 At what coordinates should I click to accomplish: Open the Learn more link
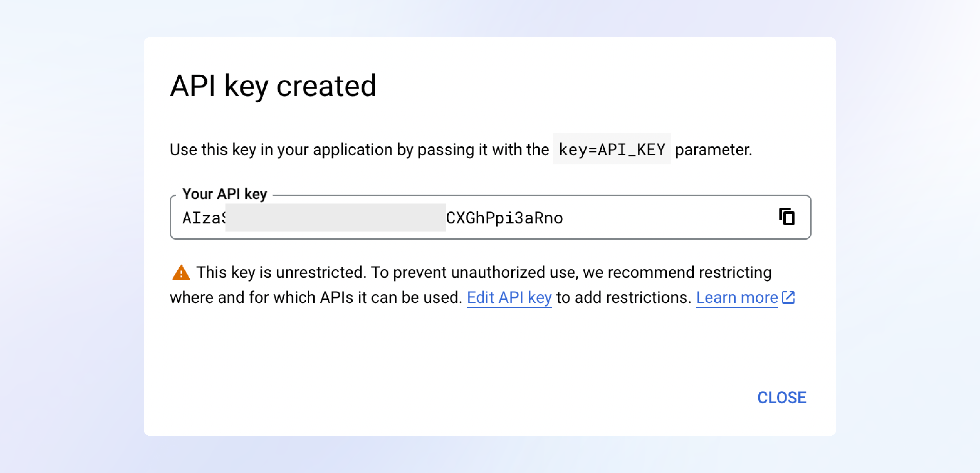(736, 298)
